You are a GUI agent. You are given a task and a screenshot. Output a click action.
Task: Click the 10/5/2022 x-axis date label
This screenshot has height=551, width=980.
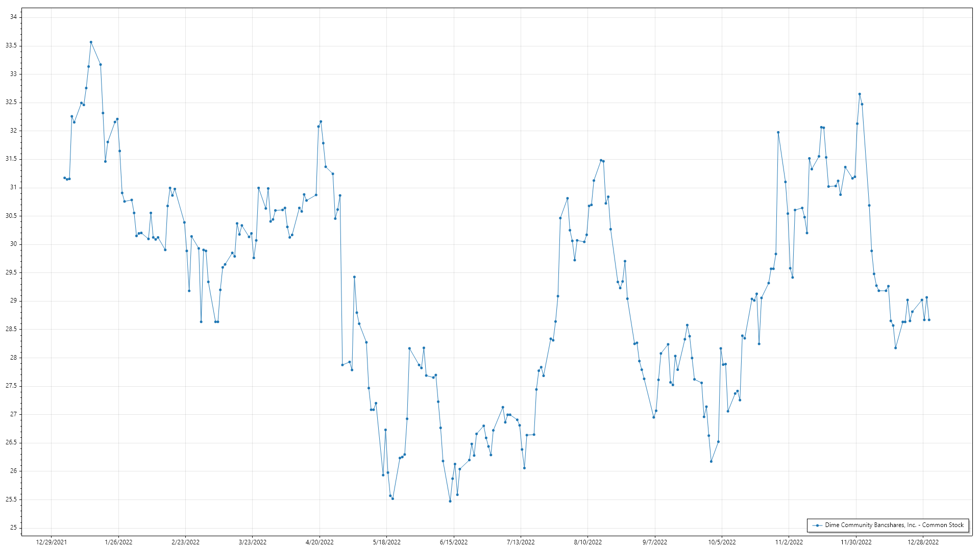pos(722,542)
